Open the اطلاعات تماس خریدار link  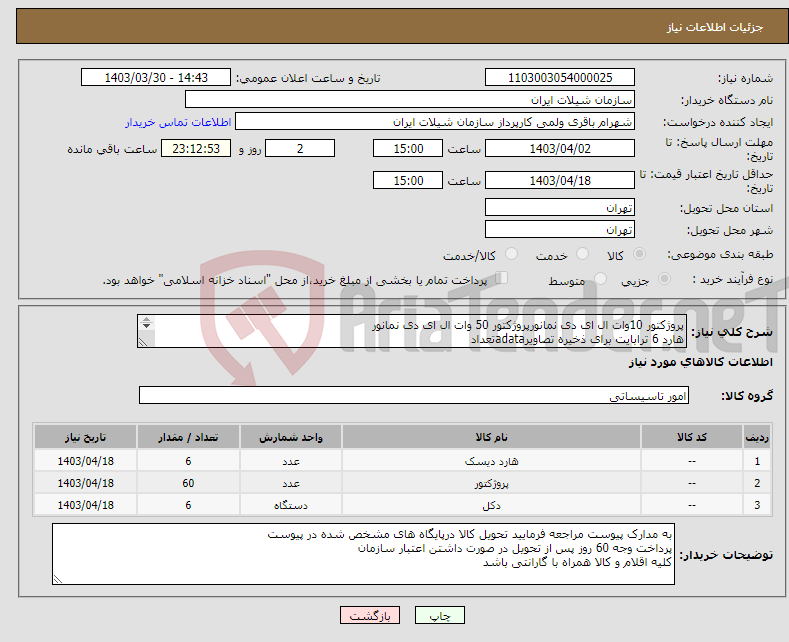(x=178, y=122)
